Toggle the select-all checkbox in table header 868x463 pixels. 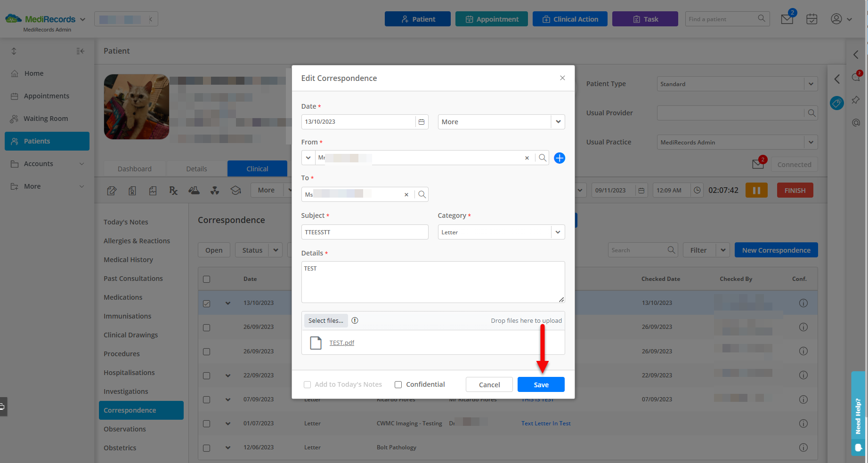pos(207,279)
